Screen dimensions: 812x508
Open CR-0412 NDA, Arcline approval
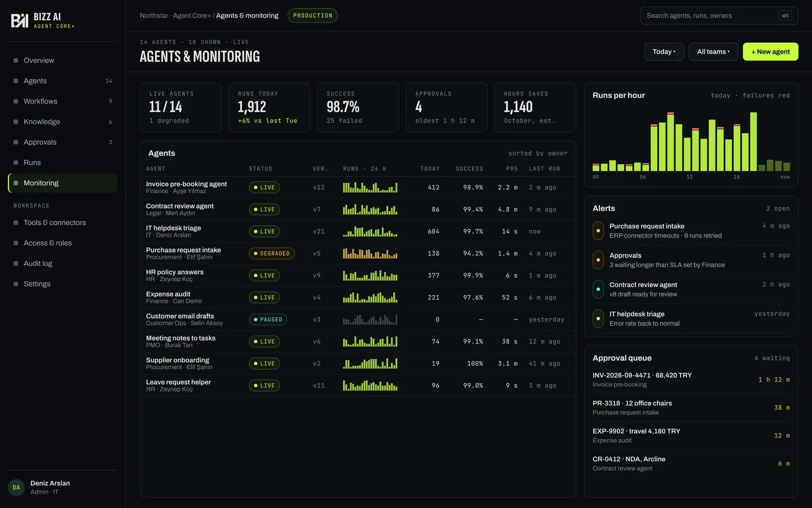click(x=691, y=463)
